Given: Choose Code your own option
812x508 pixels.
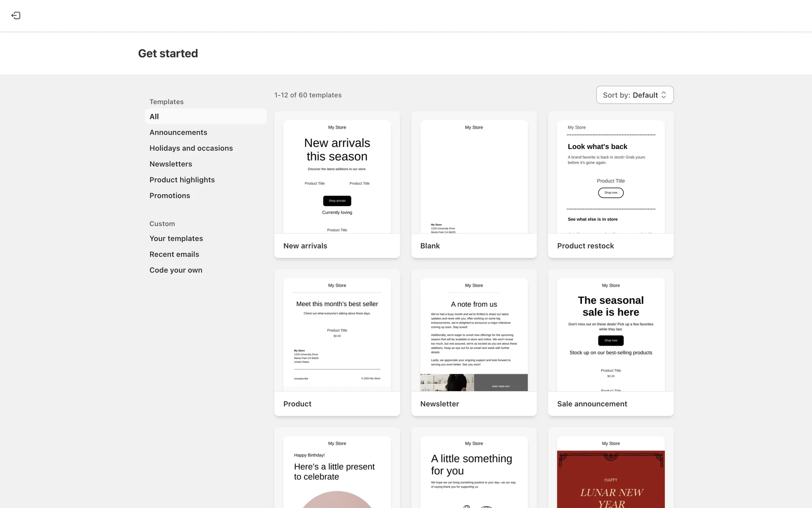Looking at the screenshot, I should (176, 270).
